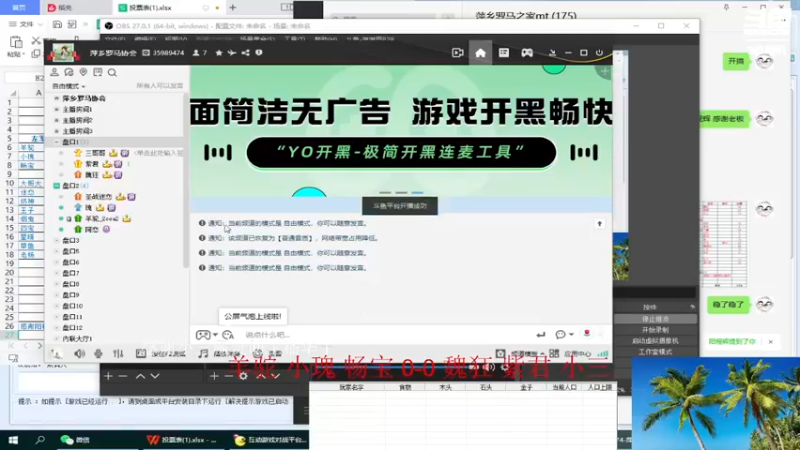Click the scroll-to-top arrow in chat area
The height and width of the screenshot is (450, 800).
click(x=599, y=224)
